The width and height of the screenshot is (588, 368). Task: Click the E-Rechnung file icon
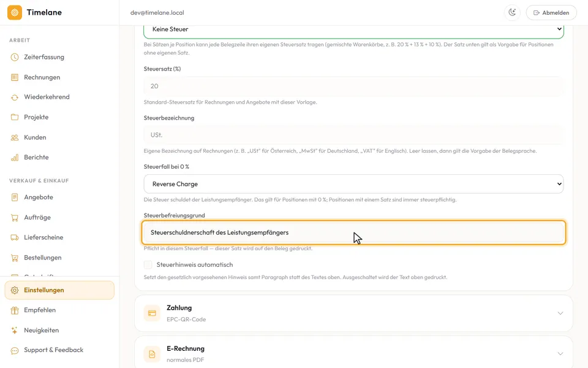152,354
